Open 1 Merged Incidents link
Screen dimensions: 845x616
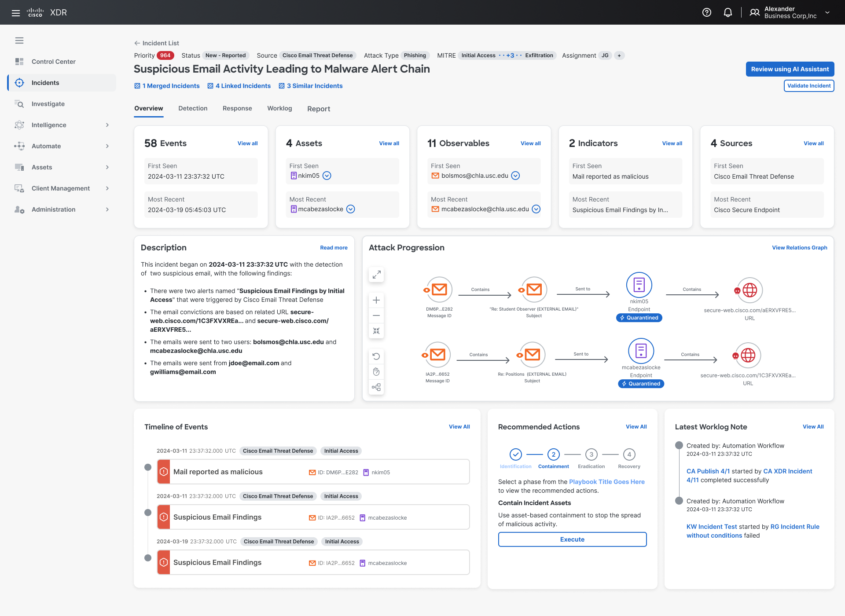click(x=167, y=86)
